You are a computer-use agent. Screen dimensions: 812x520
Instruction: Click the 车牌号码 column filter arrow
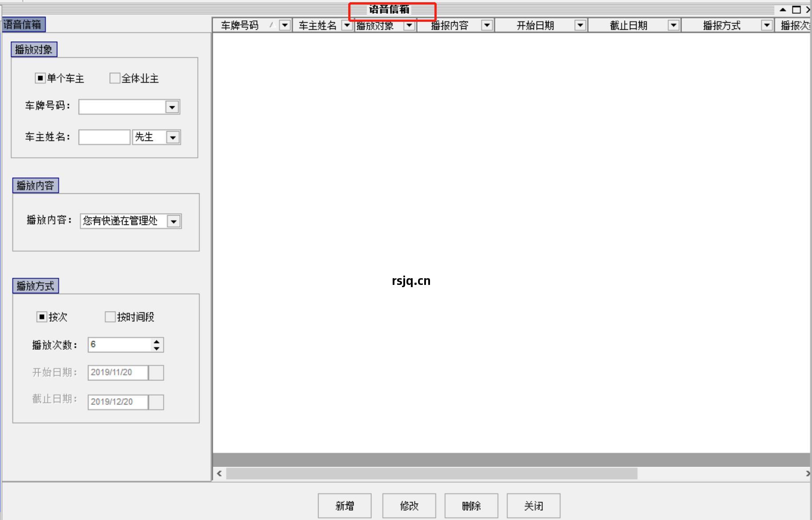(284, 25)
